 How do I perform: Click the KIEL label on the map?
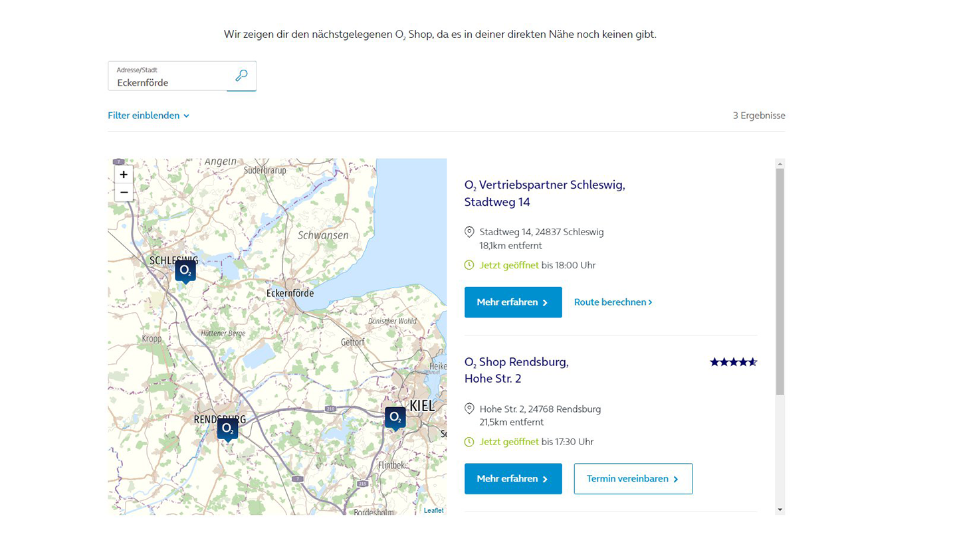point(422,405)
